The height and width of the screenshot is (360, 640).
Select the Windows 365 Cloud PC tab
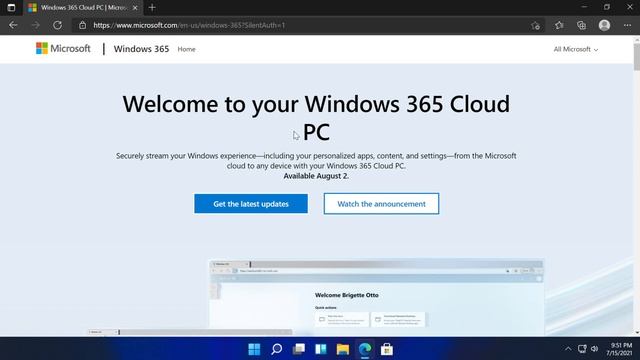[83, 8]
